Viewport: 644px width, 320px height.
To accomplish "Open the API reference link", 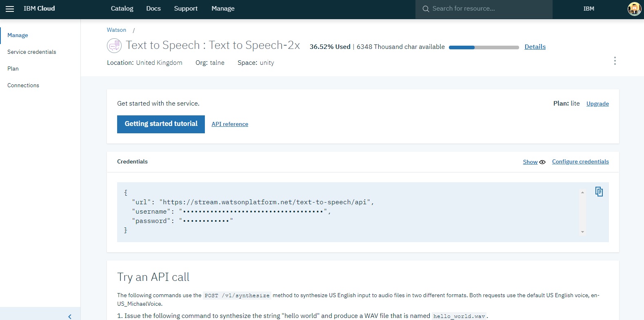I will coord(230,124).
